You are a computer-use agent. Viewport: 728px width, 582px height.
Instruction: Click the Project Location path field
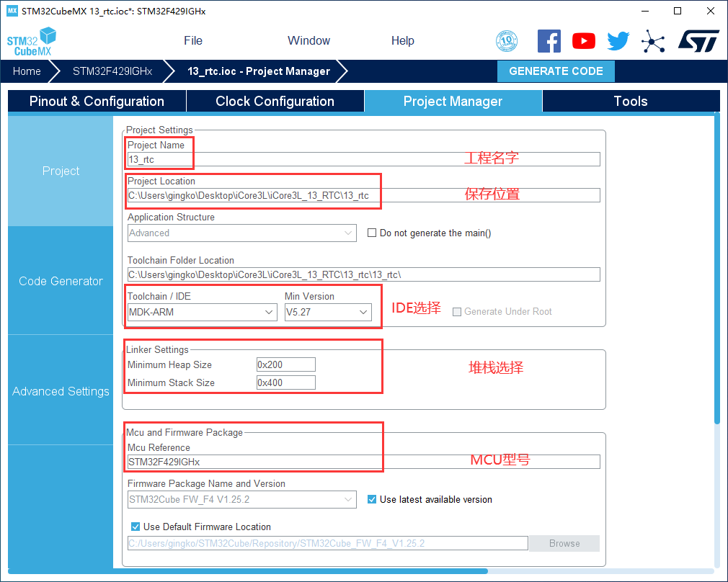(363, 195)
